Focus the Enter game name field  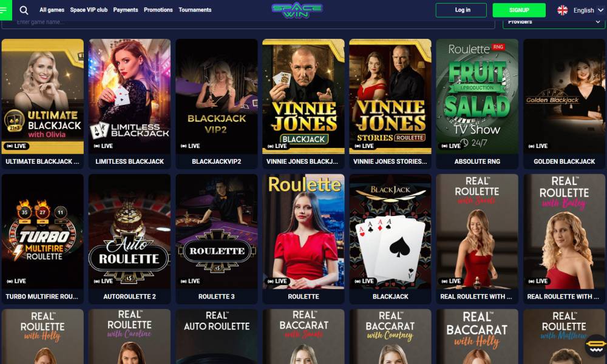click(248, 23)
